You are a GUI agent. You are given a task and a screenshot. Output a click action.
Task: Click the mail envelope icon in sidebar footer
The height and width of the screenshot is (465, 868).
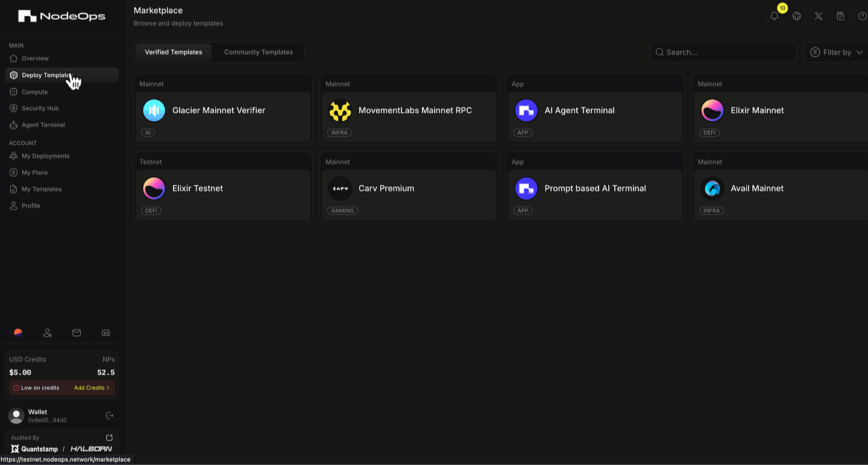pos(77,332)
